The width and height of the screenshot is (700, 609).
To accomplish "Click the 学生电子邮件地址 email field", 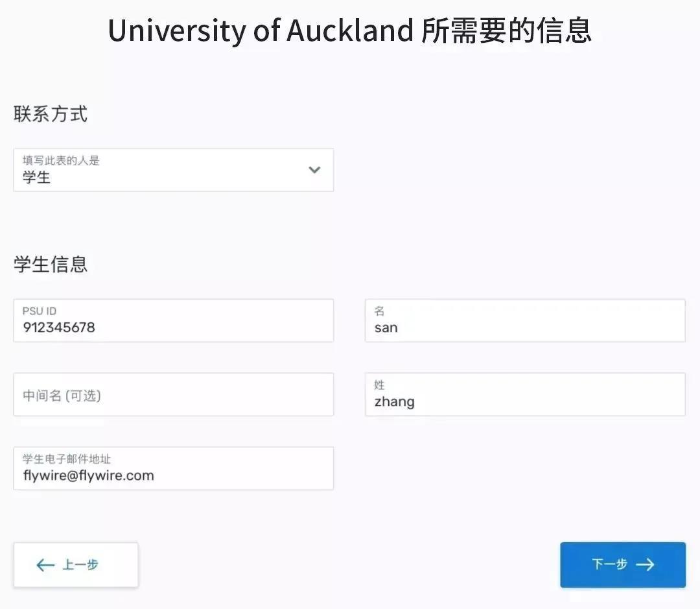I will (174, 468).
